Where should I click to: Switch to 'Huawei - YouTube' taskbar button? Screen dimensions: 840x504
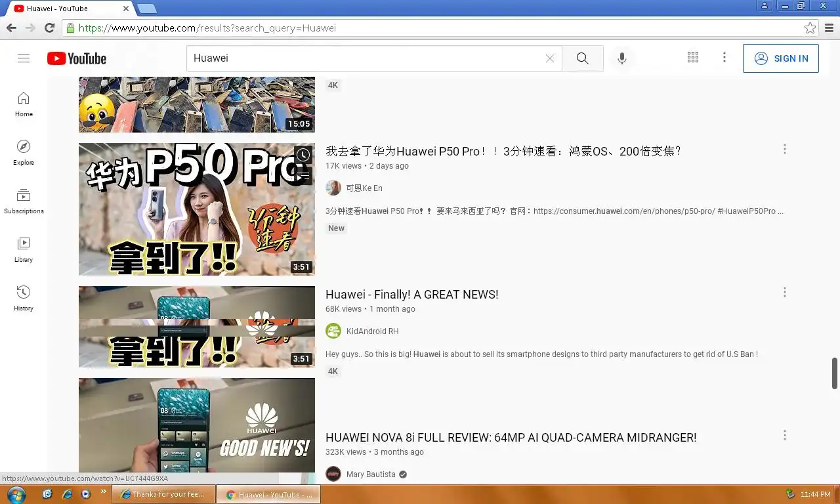[268, 494]
